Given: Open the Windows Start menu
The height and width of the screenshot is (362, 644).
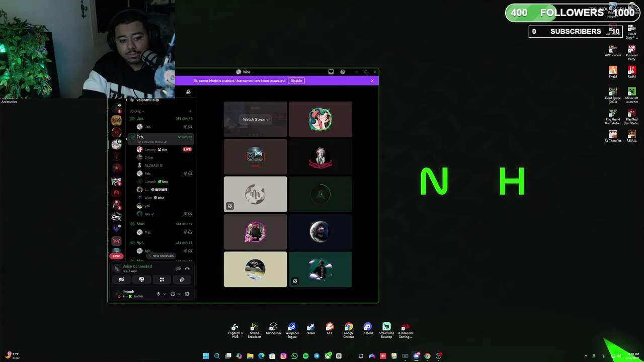Looking at the screenshot, I should (x=206, y=356).
